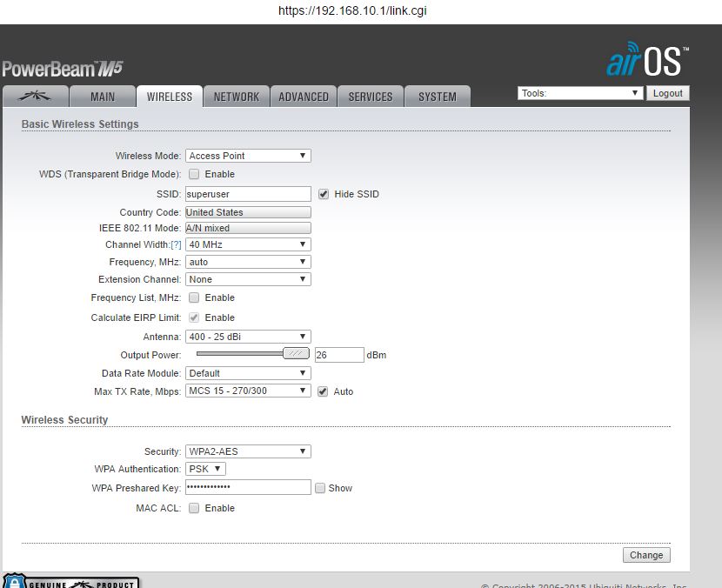Toggle the Calculate EIRP Limit checkbox
The height and width of the screenshot is (588, 722).
194,317
